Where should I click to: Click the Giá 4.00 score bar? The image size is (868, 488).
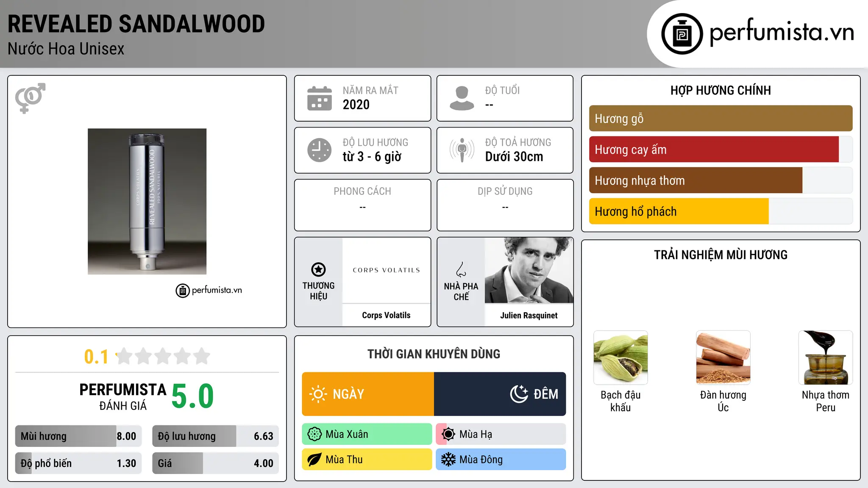pyautogui.click(x=216, y=463)
